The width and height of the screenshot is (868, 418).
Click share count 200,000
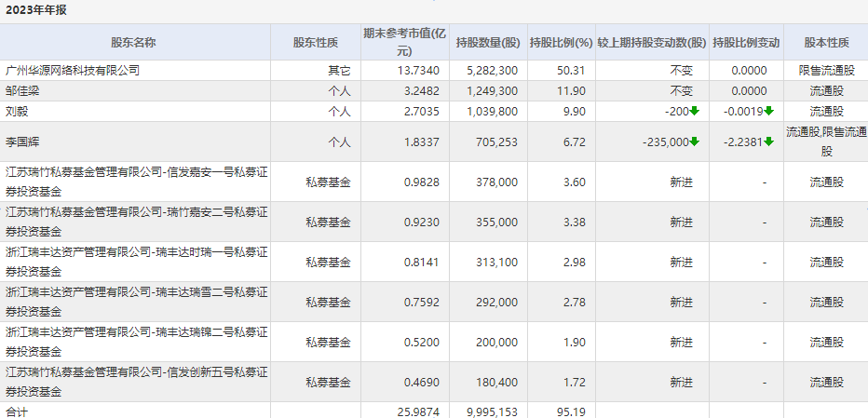pos(496,342)
